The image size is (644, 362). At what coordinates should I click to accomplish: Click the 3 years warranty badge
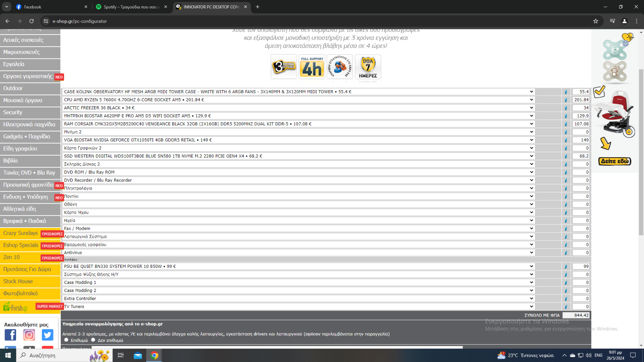coord(284,67)
